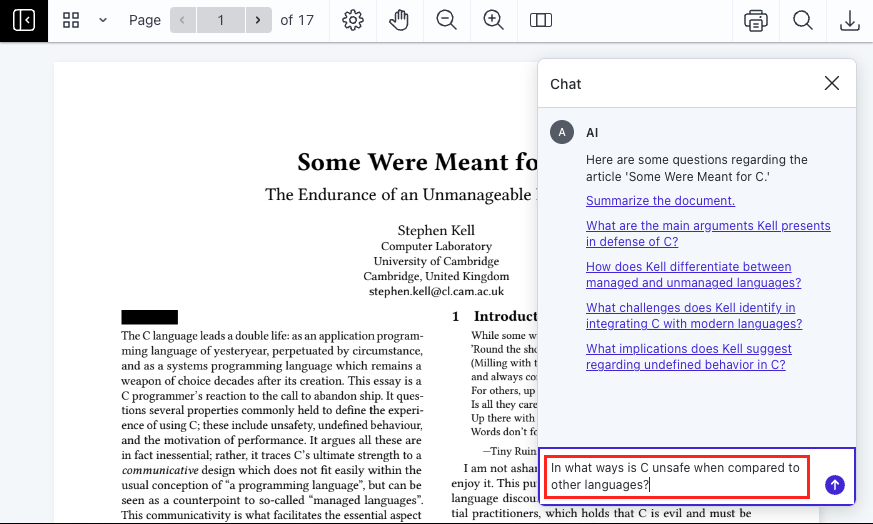The height and width of the screenshot is (524, 873).
Task: Click the page number input field
Action: coord(220,20)
